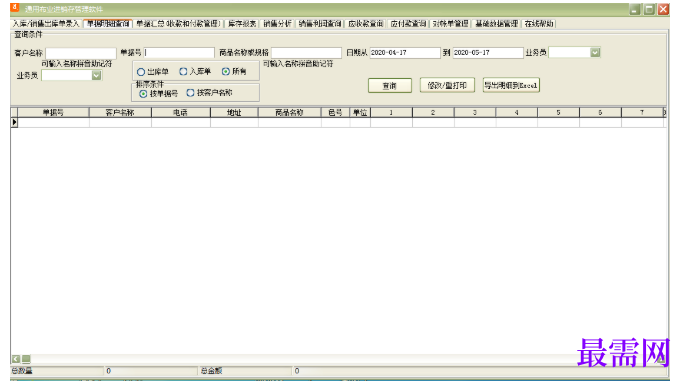This screenshot has width=689, height=384.
Task: Switch to the 销售利润查询 tab
Action: (x=320, y=24)
